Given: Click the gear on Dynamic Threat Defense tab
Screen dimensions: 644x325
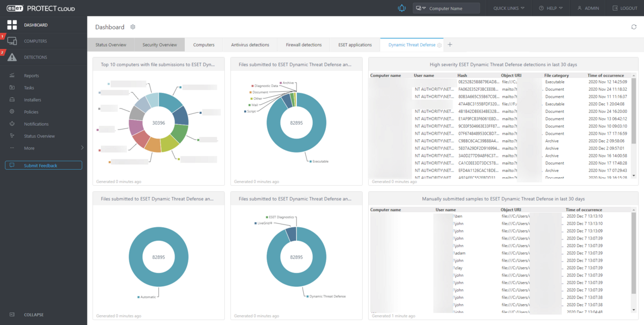Looking at the screenshot, I should point(440,45).
